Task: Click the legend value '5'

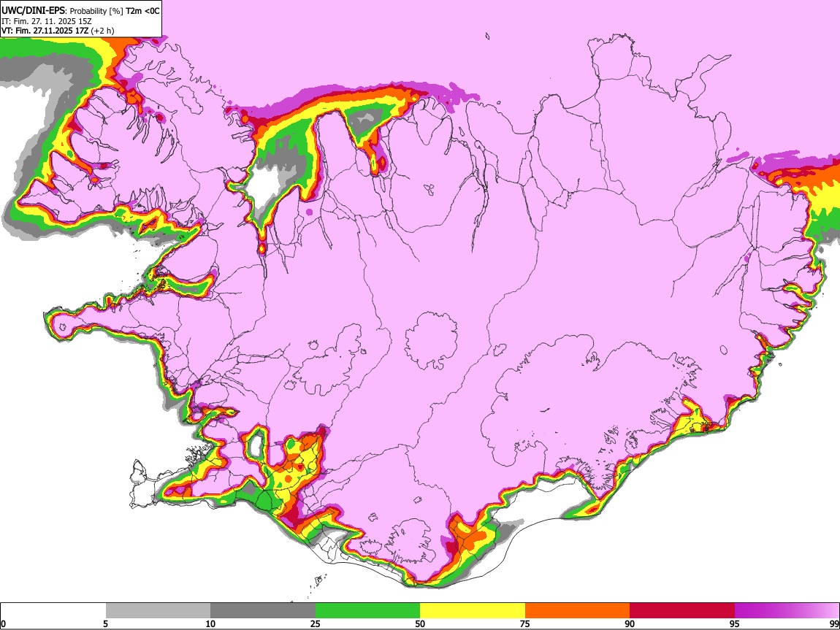Action: pyautogui.click(x=105, y=624)
